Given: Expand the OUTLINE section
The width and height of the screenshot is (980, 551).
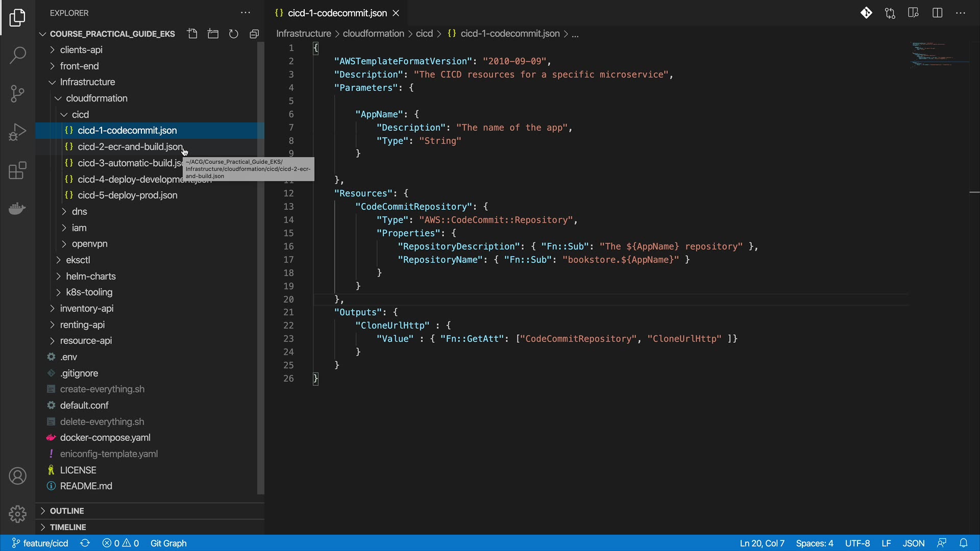Looking at the screenshot, I should click(x=66, y=511).
